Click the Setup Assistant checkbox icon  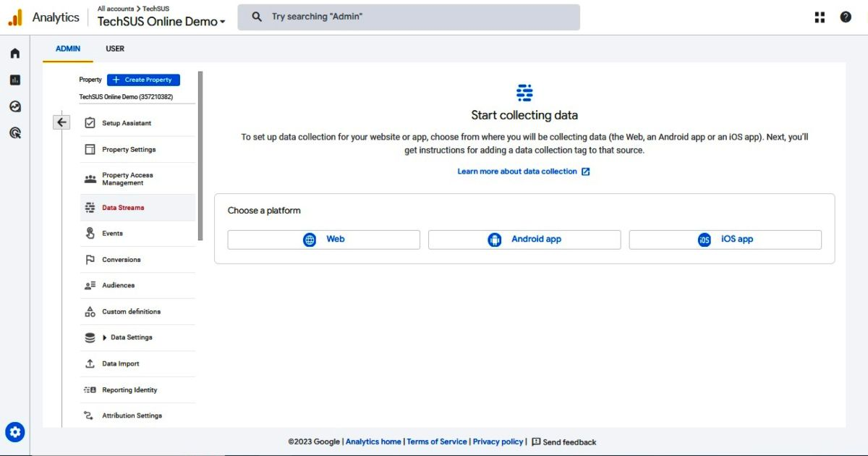(90, 123)
